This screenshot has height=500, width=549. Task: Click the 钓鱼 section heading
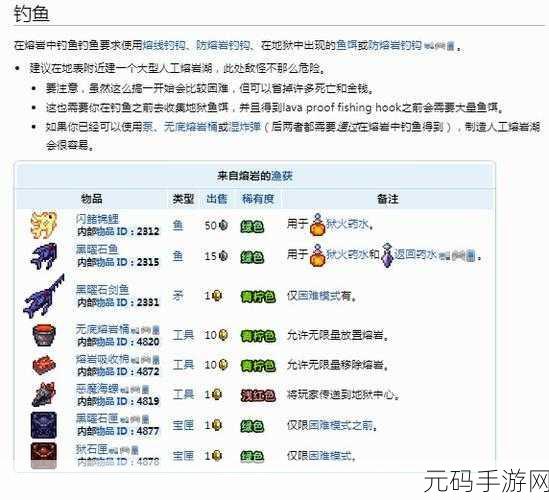pyautogui.click(x=32, y=14)
